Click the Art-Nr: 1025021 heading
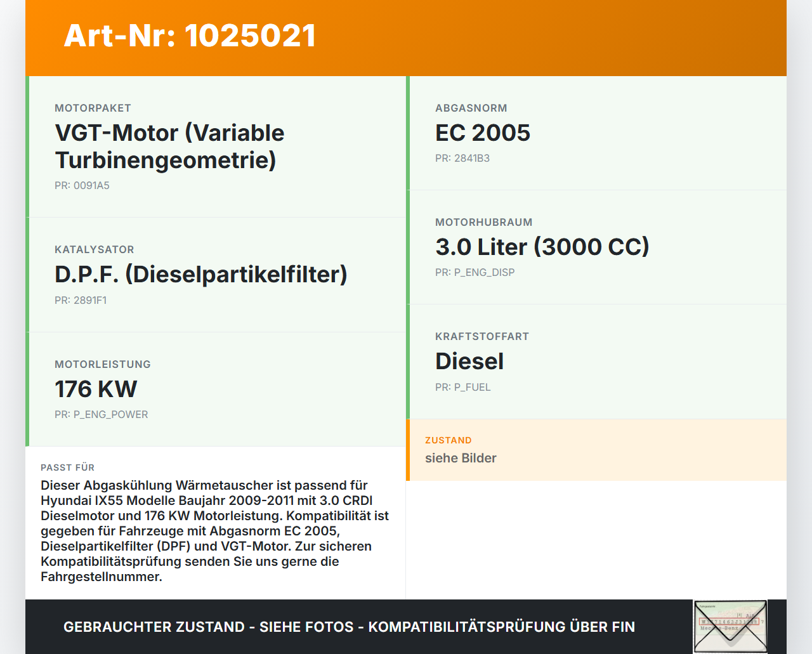Image resolution: width=812 pixels, height=654 pixels. (x=190, y=36)
